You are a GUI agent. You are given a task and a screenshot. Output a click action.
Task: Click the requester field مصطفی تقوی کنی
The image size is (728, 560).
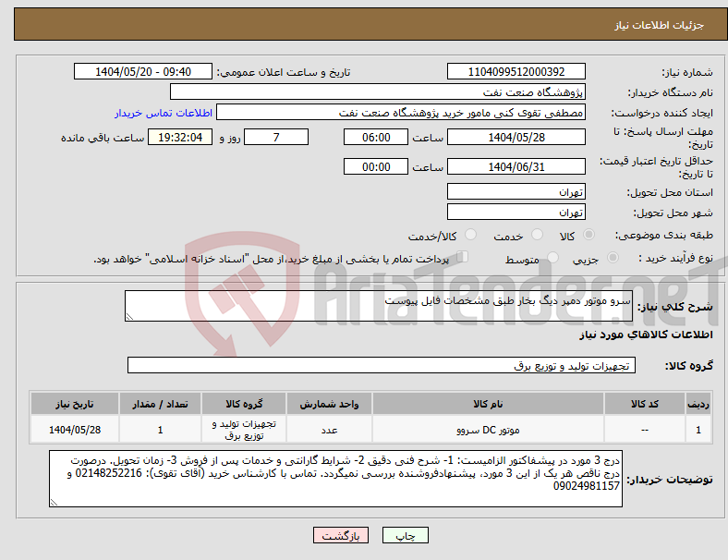pos(401,113)
